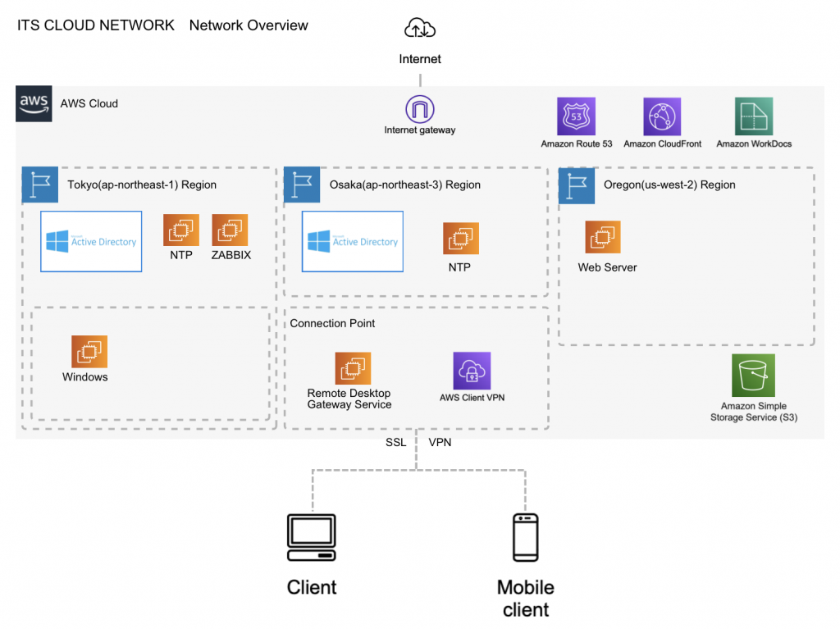Click the 'Internet' label under the cloud
The image size is (840, 629).
(420, 59)
